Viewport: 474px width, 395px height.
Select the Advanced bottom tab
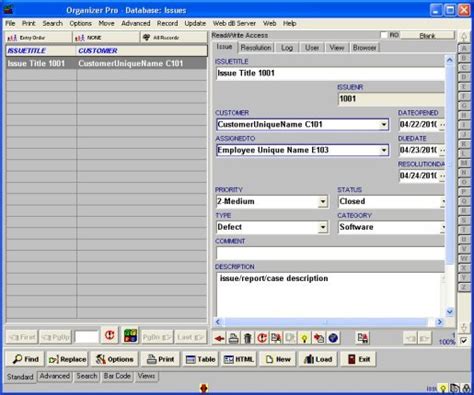tap(55, 376)
